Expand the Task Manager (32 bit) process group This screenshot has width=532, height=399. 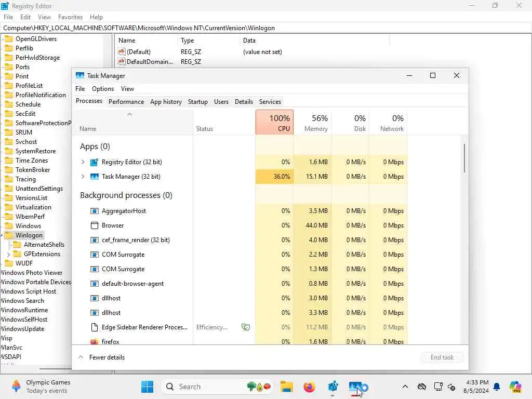(83, 177)
